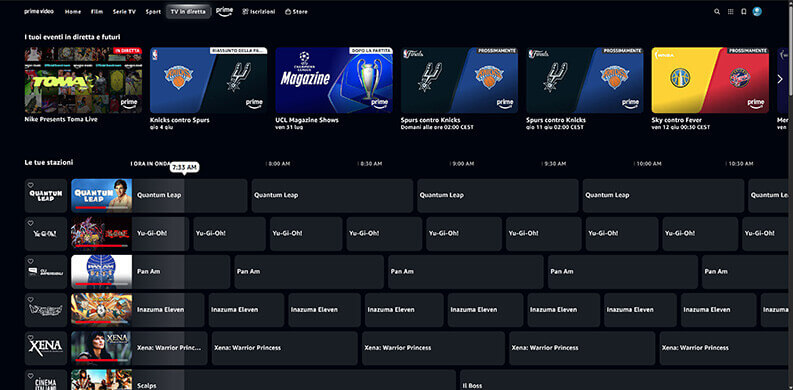793x390 pixels.
Task: Click the 'Domani alle ore 02:00 CEST' text
Action: pyautogui.click(x=437, y=127)
